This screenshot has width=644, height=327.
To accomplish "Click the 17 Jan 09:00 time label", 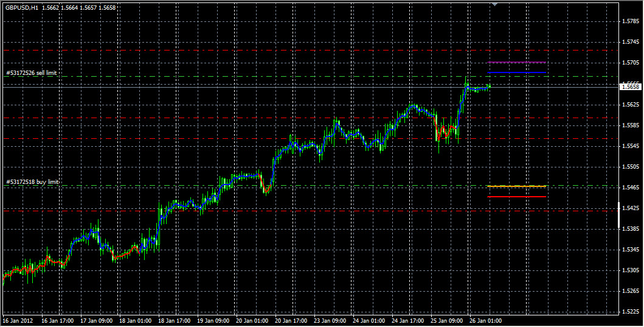I will (97, 321).
